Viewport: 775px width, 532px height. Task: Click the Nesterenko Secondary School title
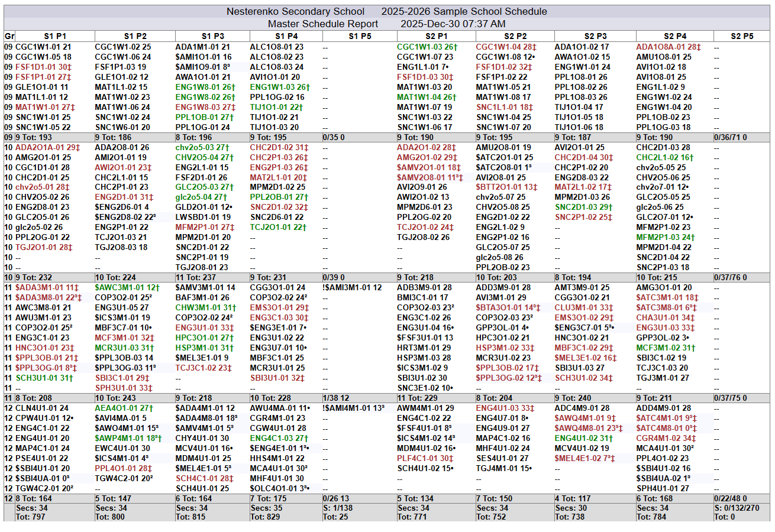295,12
